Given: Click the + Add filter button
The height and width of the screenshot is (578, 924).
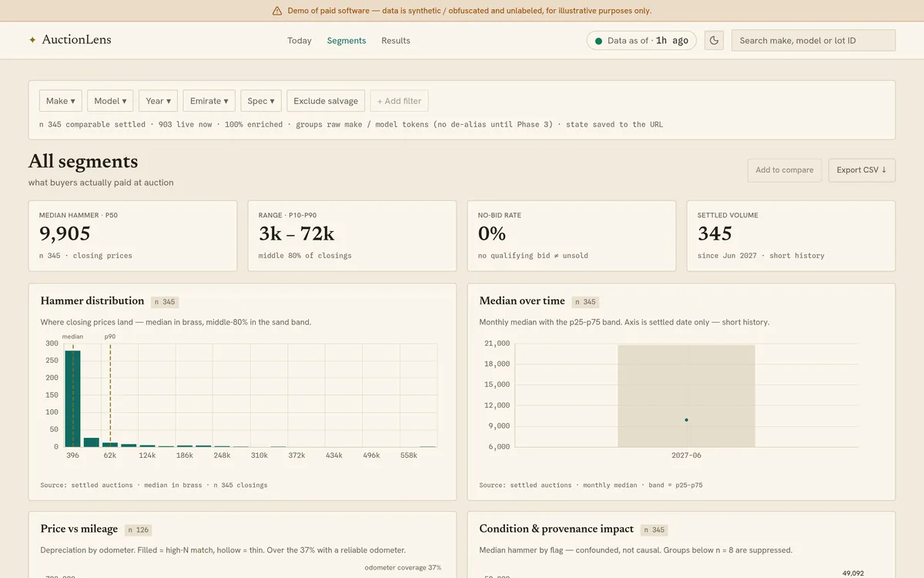Looking at the screenshot, I should click(400, 101).
